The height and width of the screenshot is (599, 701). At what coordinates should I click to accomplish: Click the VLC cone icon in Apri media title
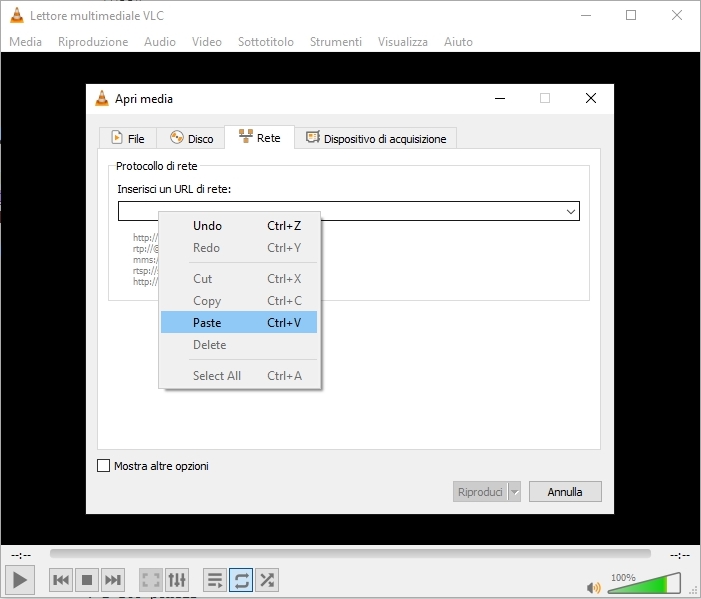(102, 98)
